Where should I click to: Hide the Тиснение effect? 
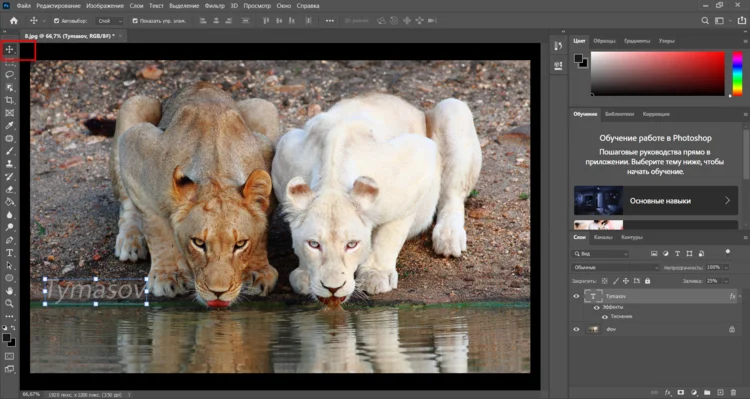pyautogui.click(x=605, y=317)
